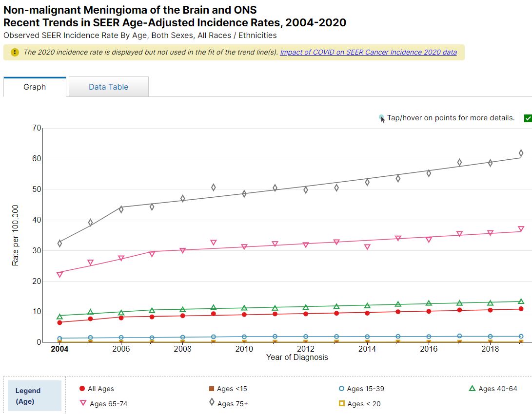This screenshot has height=414, width=532.
Task: Select the Ages 65-74 data point for 2014
Action: point(367,247)
